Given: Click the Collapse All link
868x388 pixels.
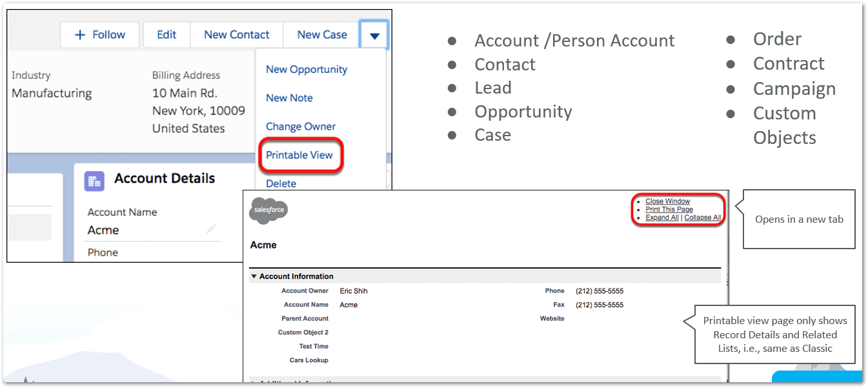Looking at the screenshot, I should (702, 218).
